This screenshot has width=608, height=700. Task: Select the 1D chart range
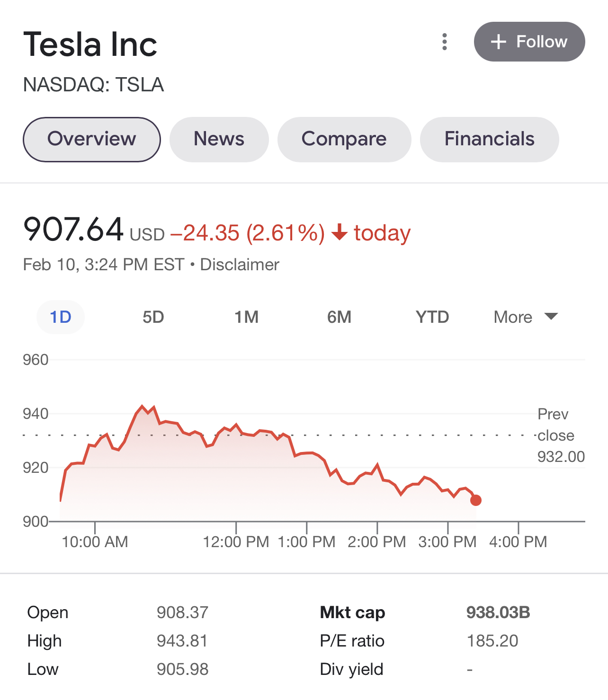[61, 317]
